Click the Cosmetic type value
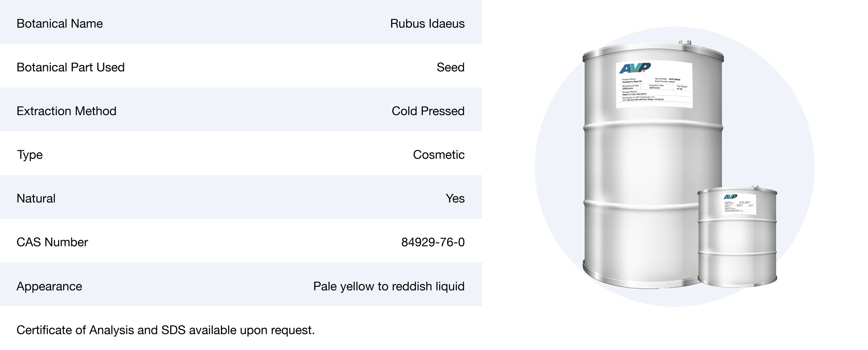The height and width of the screenshot is (350, 868). point(439,155)
